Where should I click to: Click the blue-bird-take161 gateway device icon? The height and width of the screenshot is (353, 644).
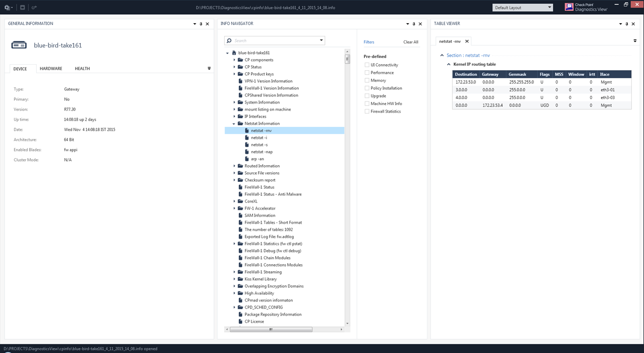point(19,45)
